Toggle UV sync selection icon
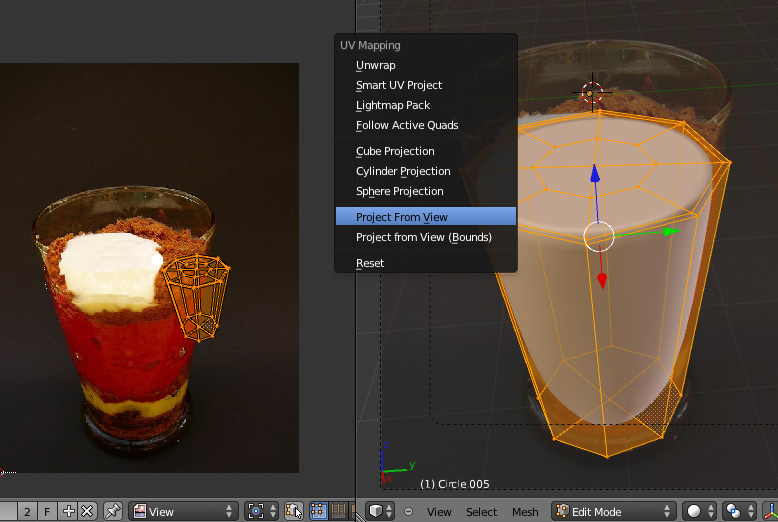This screenshot has width=778, height=522. point(294,511)
